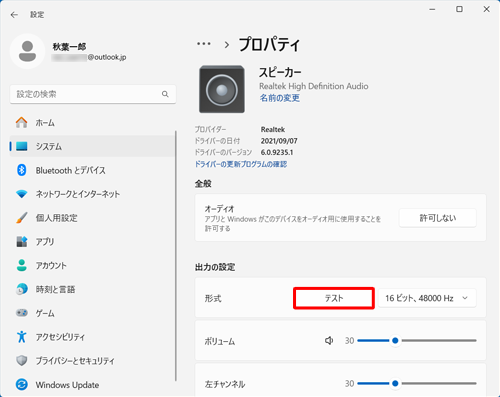Click the Bluetooth symbol icon

coord(22,170)
